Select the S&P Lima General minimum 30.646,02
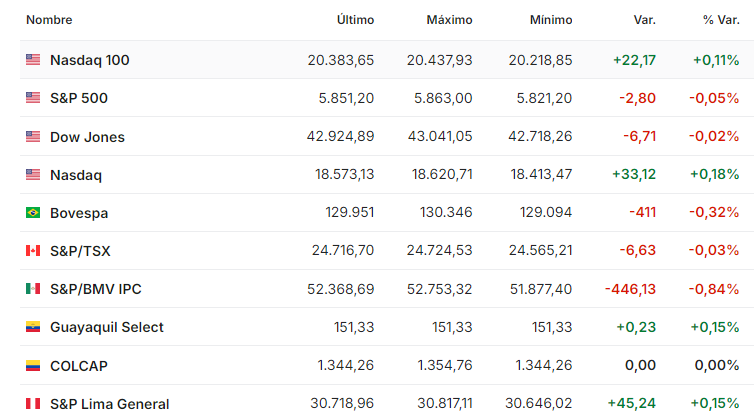The image size is (754, 418). coord(539,403)
